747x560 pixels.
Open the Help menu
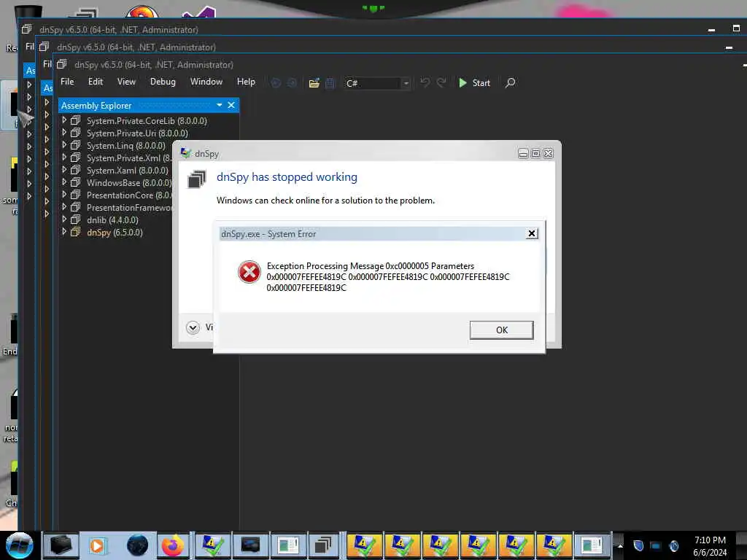pos(247,82)
